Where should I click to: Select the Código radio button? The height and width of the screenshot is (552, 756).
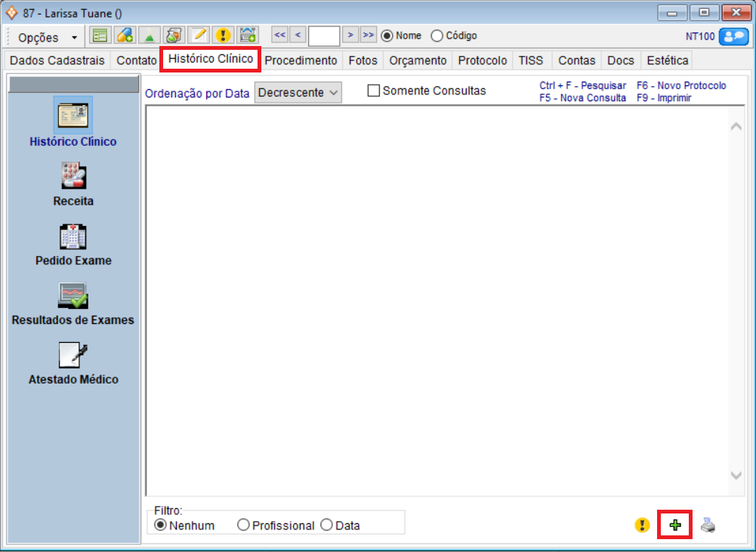click(437, 35)
